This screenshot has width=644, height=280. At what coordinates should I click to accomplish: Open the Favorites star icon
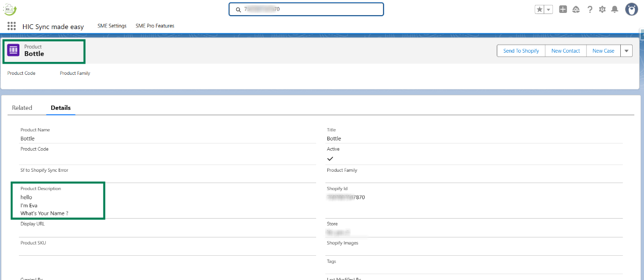click(539, 10)
